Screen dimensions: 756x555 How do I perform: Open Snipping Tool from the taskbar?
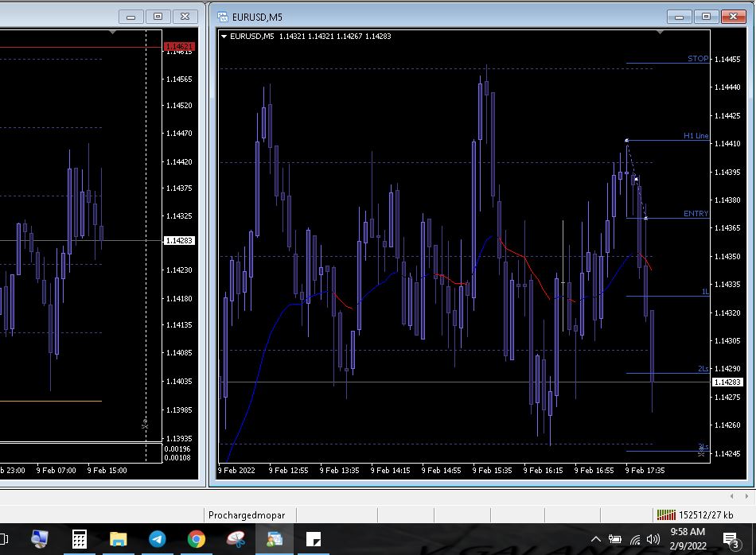[x=236, y=539]
